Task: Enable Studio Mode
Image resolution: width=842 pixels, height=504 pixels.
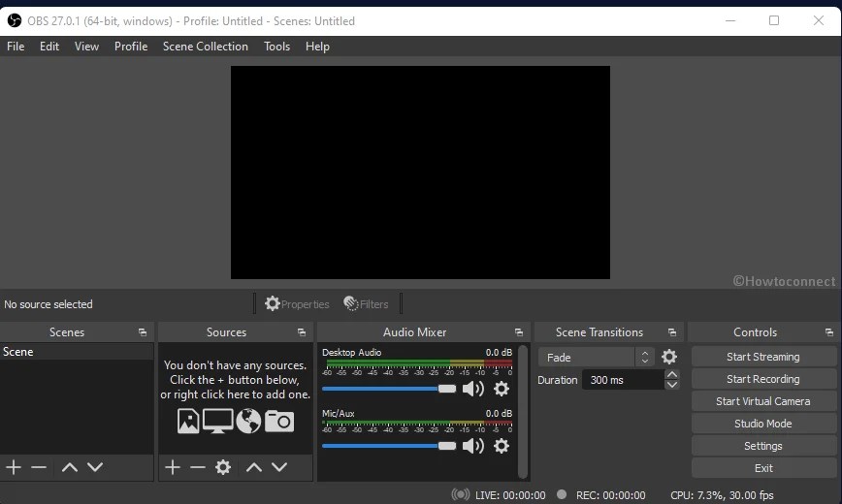Action: 763,424
